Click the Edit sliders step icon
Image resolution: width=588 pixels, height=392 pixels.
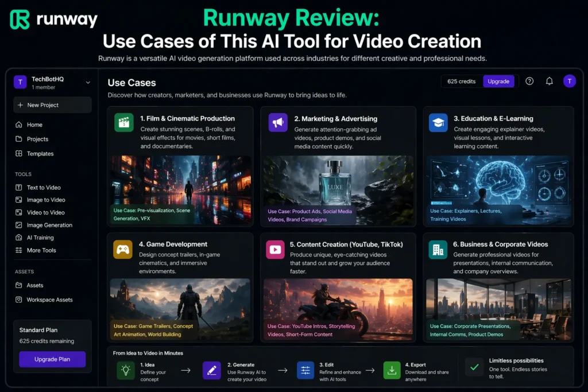305,371
